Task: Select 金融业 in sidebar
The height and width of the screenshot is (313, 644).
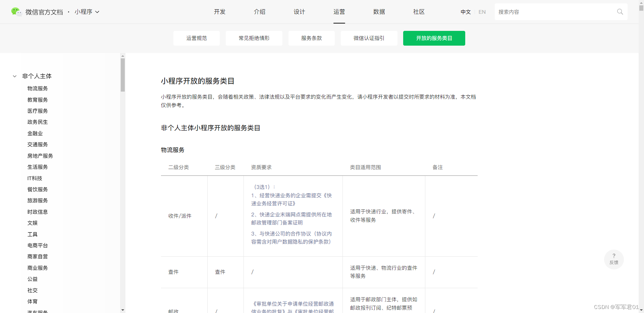Action: tap(35, 134)
